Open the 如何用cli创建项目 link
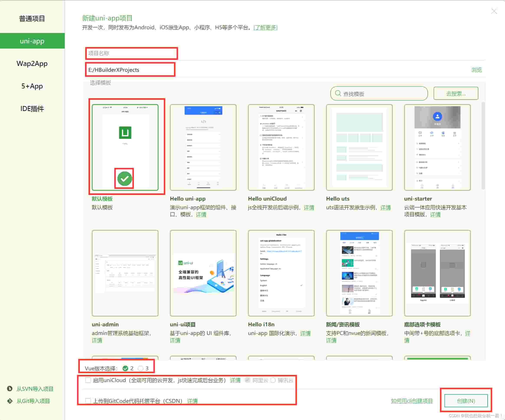 tap(412, 401)
